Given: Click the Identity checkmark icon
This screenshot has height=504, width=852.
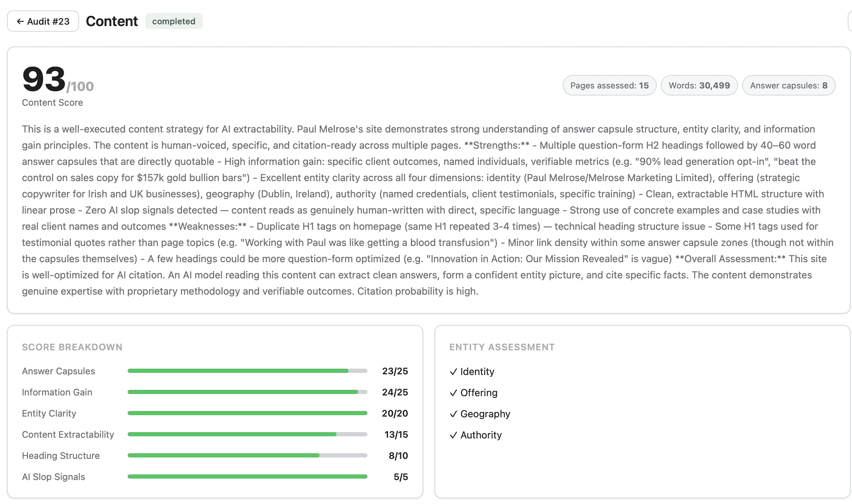Looking at the screenshot, I should 454,372.
